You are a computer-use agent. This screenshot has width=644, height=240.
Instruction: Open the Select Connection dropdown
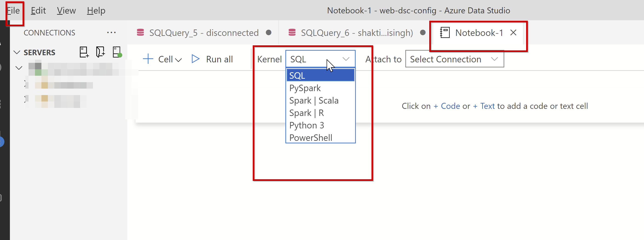454,59
